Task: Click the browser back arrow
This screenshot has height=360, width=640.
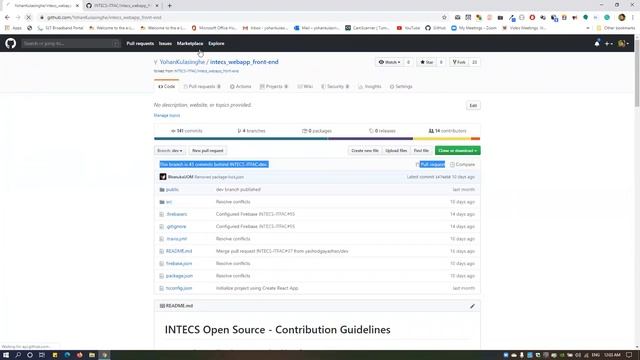Action: click(7, 18)
